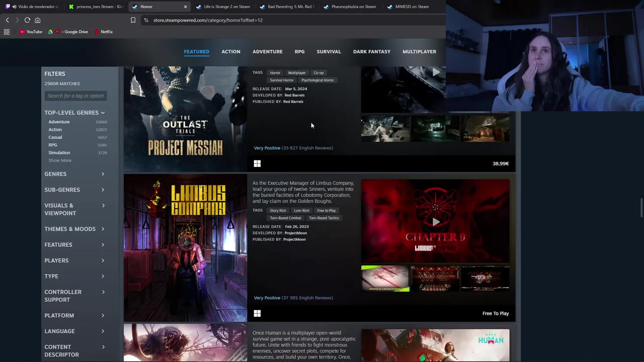
Task: Open The Outlast Trials capsule image
Action: pos(185,119)
